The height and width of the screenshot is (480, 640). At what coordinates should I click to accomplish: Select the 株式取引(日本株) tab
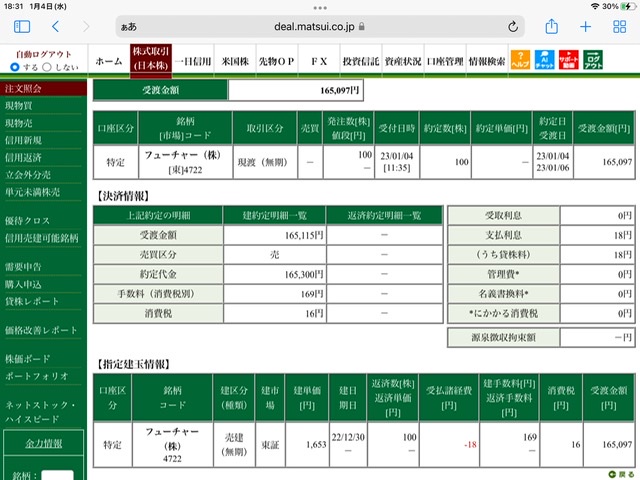(x=151, y=60)
